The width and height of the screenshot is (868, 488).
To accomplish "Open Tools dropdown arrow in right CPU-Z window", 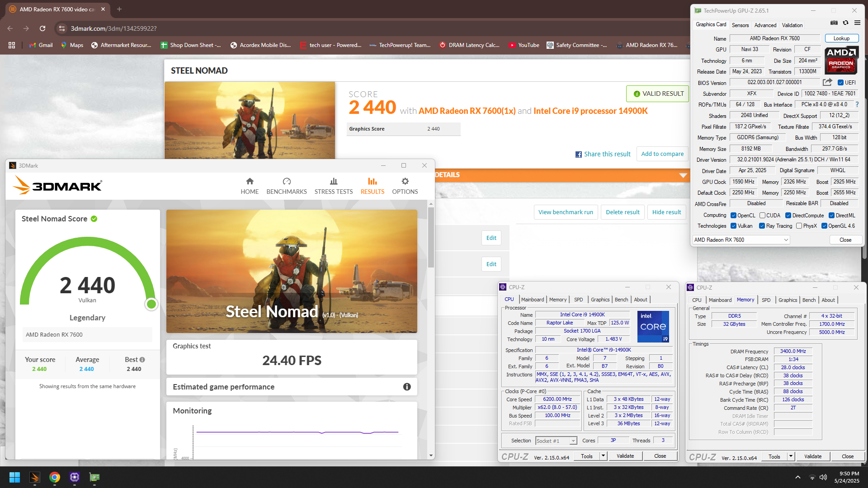I will [791, 457].
